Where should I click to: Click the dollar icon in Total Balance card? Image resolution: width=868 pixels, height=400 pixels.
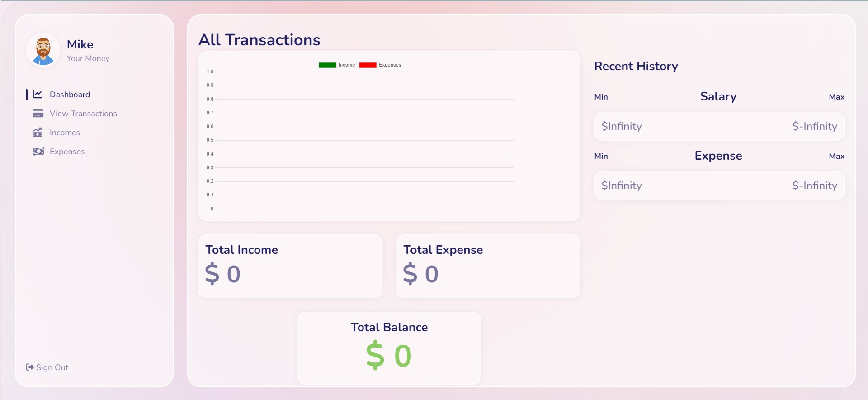[375, 355]
